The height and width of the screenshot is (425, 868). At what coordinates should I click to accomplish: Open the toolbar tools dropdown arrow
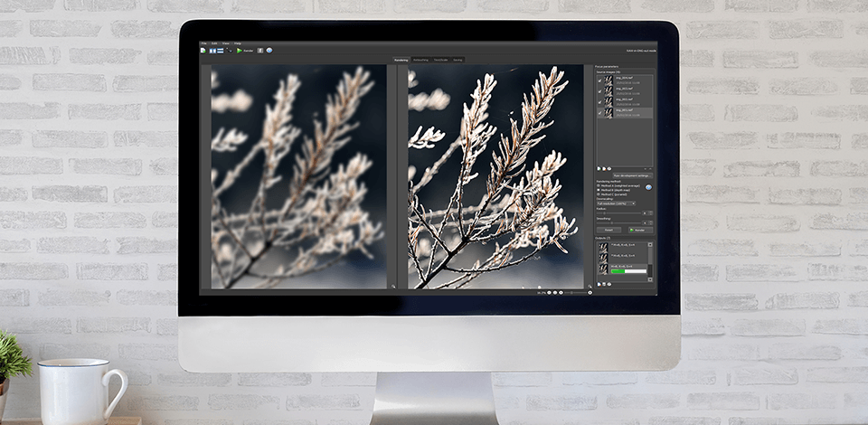pyautogui.click(x=229, y=51)
